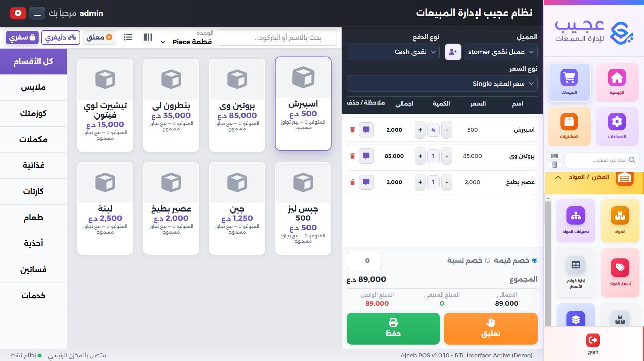This screenshot has height=361, width=644.
Task: Open the الرئيسية home icon
Action: [617, 82]
